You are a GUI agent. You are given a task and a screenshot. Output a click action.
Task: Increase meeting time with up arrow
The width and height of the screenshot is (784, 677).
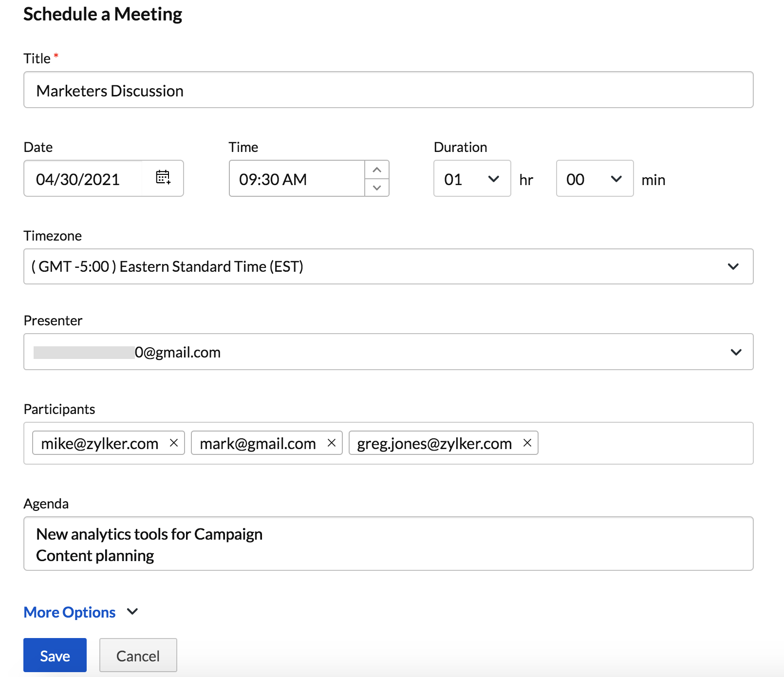(377, 170)
